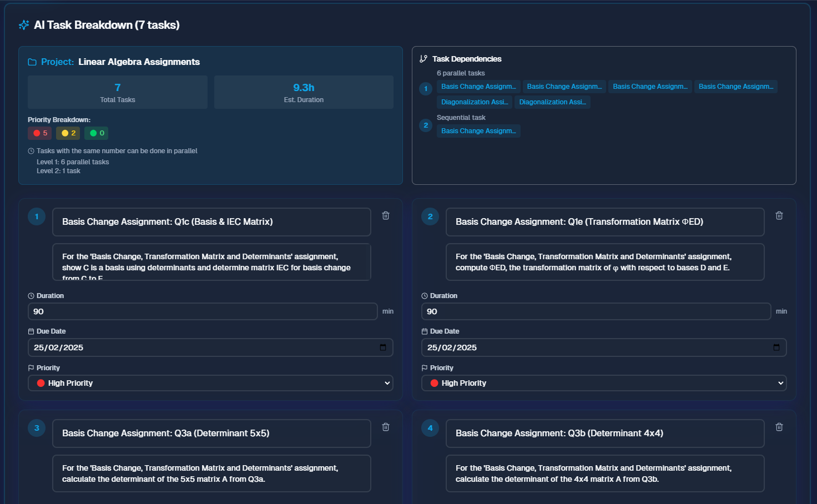The width and height of the screenshot is (817, 504).
Task: Click the 'Linear Algebra Assignments' project name
Action: coord(139,62)
